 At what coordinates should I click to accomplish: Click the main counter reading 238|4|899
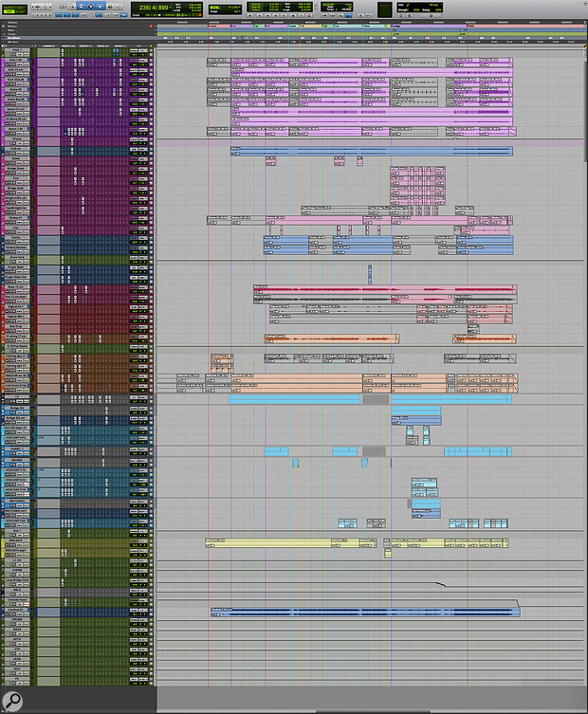(154, 8)
